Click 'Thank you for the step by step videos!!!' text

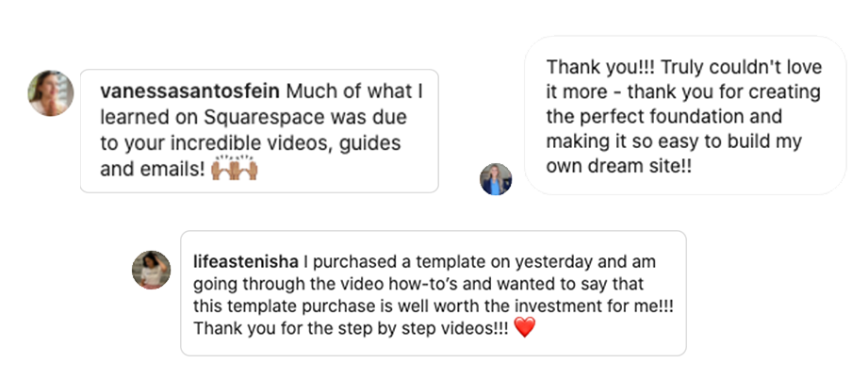point(351,328)
